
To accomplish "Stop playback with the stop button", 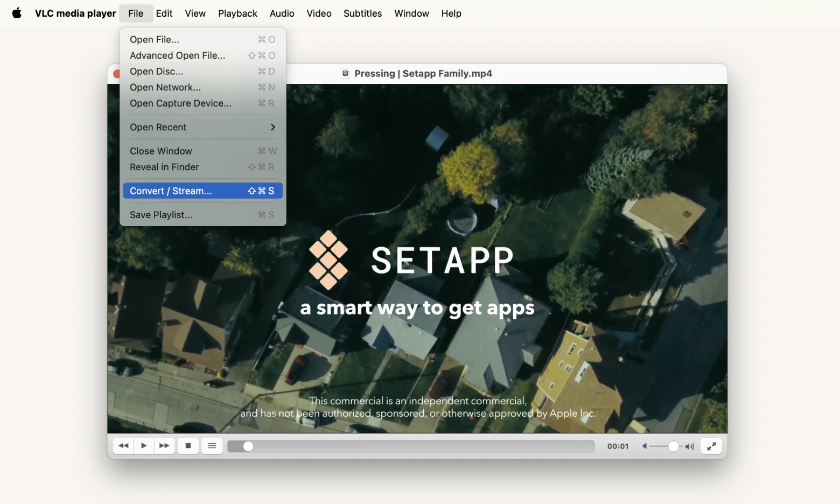I will pos(188,446).
